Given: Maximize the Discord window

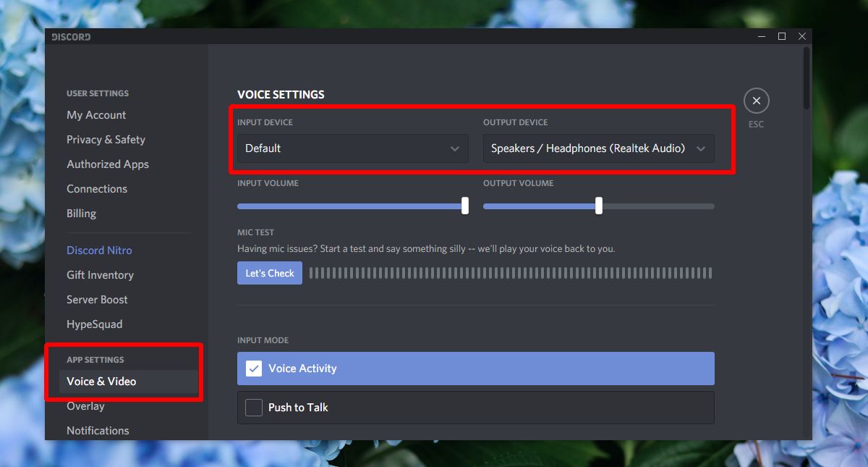Looking at the screenshot, I should click(782, 36).
